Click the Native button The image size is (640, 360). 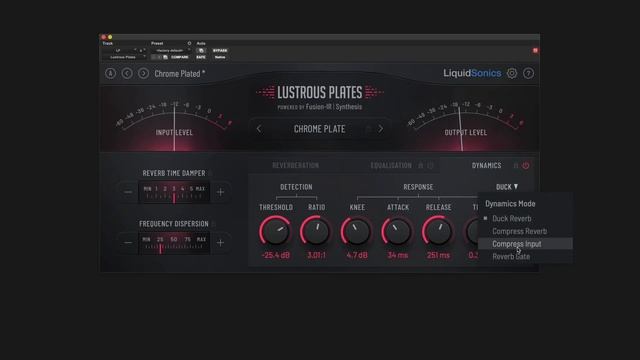[x=220, y=58]
